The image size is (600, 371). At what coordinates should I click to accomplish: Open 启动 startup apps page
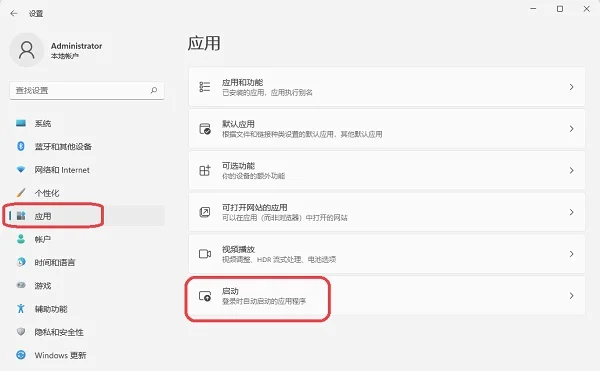pyautogui.click(x=387, y=296)
